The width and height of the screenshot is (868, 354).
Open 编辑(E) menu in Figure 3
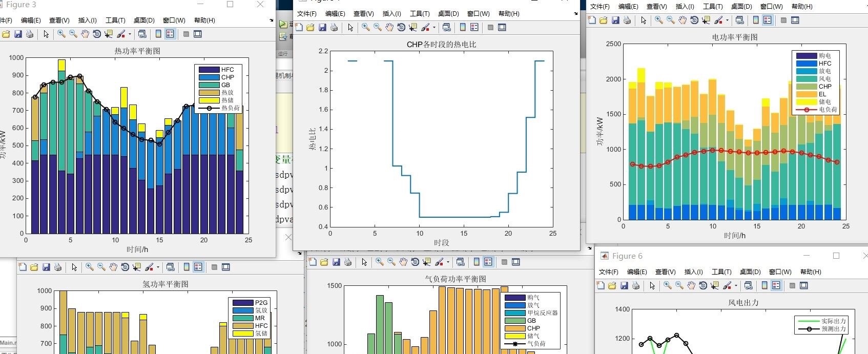tap(31, 20)
